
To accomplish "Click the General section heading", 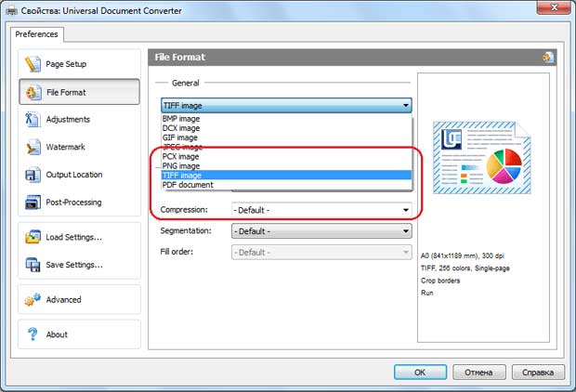I will (x=186, y=83).
